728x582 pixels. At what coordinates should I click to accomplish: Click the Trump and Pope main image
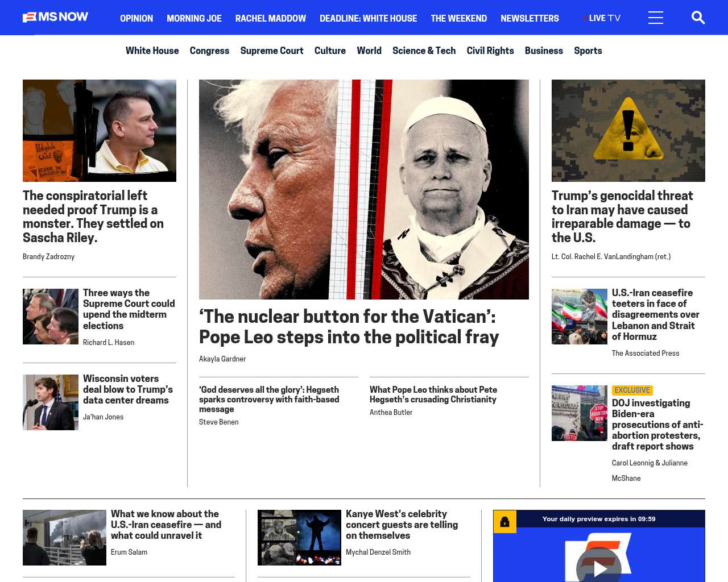[364, 189]
